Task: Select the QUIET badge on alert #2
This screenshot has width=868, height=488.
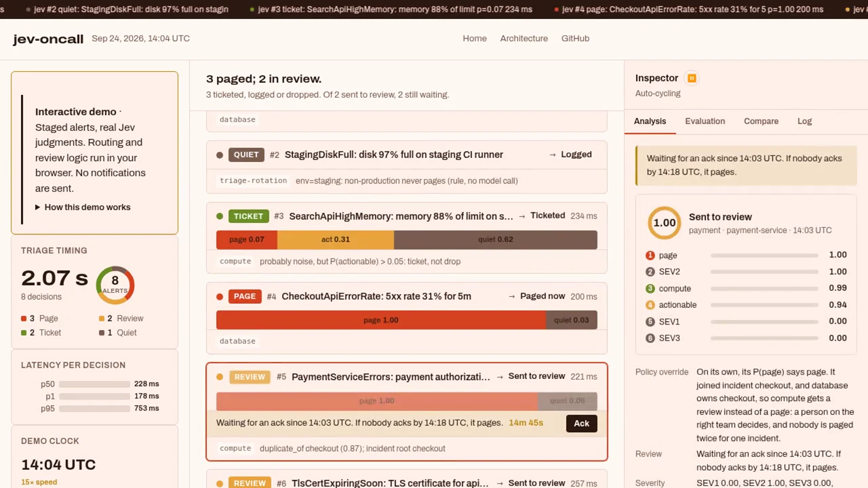Action: [246, 155]
